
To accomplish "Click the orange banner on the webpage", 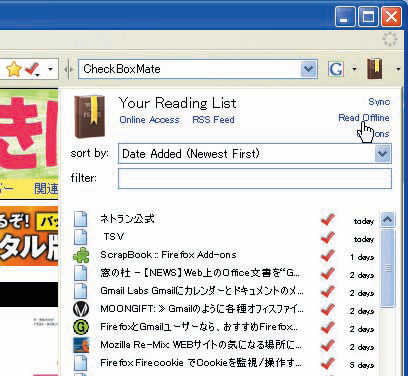I will [x=29, y=235].
